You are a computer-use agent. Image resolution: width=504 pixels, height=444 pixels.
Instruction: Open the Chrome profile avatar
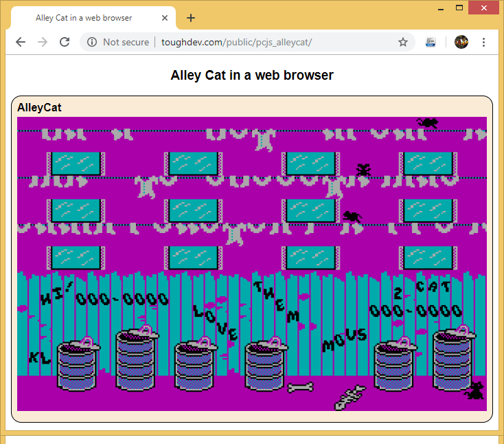[x=461, y=42]
